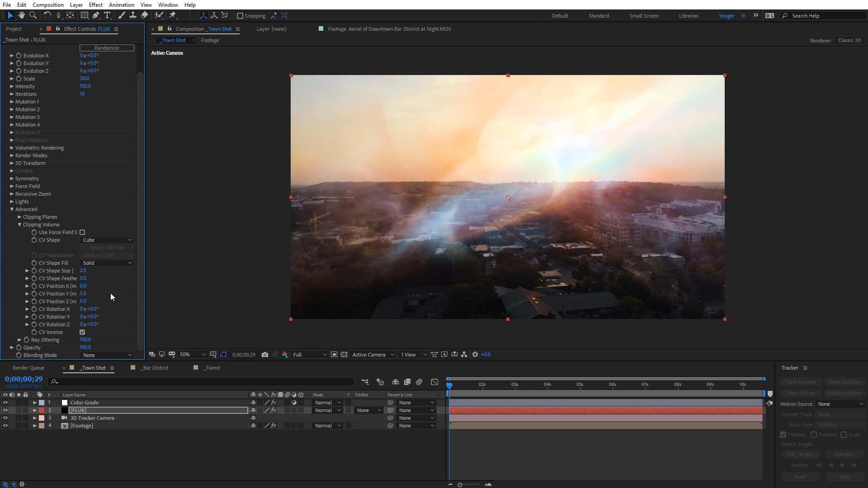Switch to the Standard workspace
868x488 pixels.
point(599,16)
